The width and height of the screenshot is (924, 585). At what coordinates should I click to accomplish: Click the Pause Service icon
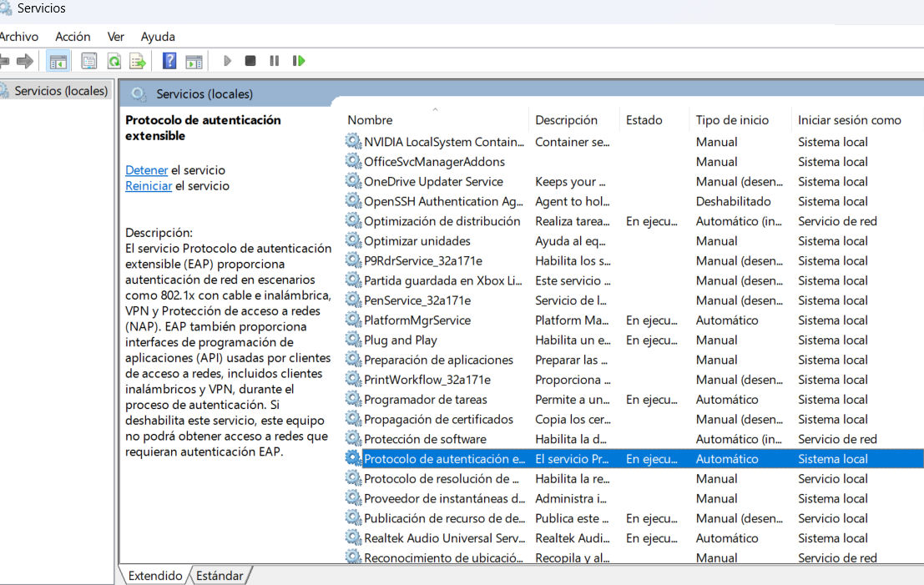(x=274, y=61)
